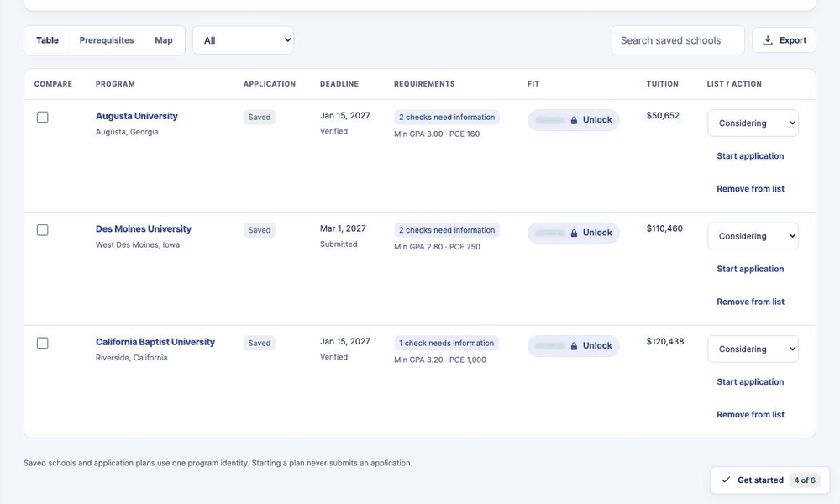Click the lock icon in Augusta University's fit column
Image resolution: width=840 pixels, height=504 pixels.
pos(574,120)
